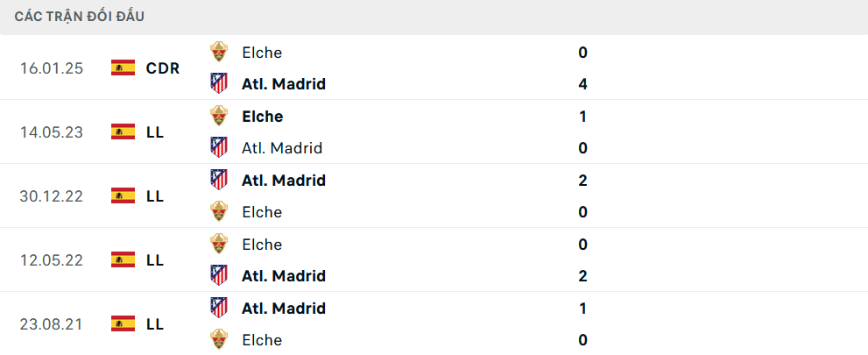868x355 pixels.
Task: Click the Spain flag beside CDR
Action: point(123,68)
